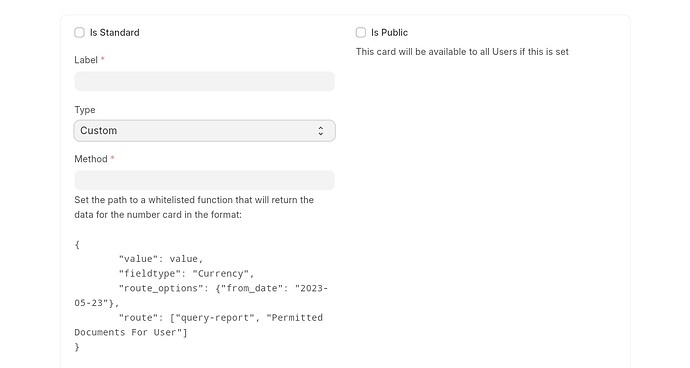The width and height of the screenshot is (690, 368).
Task: Click the '"value": value,' code line
Action: tap(161, 259)
